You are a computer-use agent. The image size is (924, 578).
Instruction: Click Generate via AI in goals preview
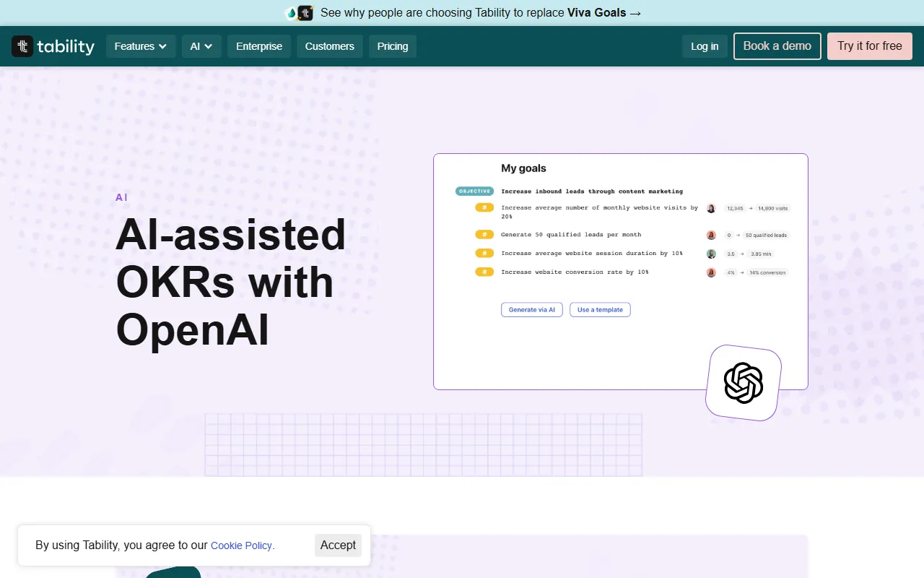531,310
